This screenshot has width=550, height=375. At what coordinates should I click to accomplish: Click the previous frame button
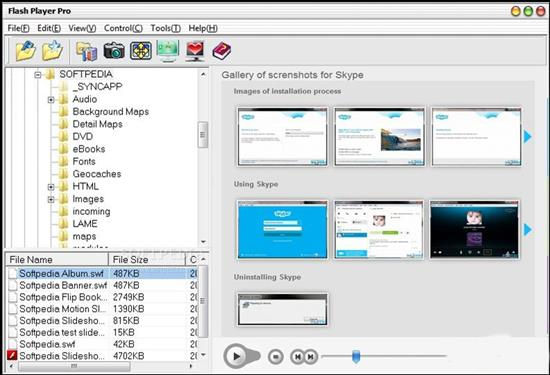pyautogui.click(x=297, y=357)
